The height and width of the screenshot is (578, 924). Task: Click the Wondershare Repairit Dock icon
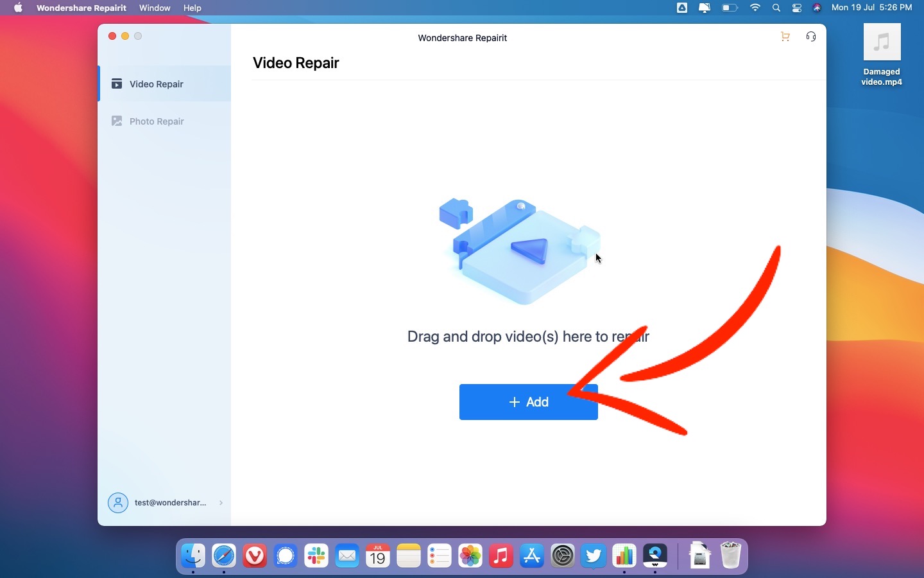[655, 556]
